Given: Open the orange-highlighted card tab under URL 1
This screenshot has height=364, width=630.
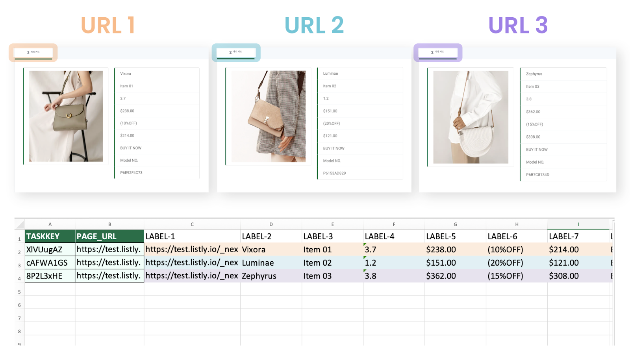Looking at the screenshot, I should [33, 52].
